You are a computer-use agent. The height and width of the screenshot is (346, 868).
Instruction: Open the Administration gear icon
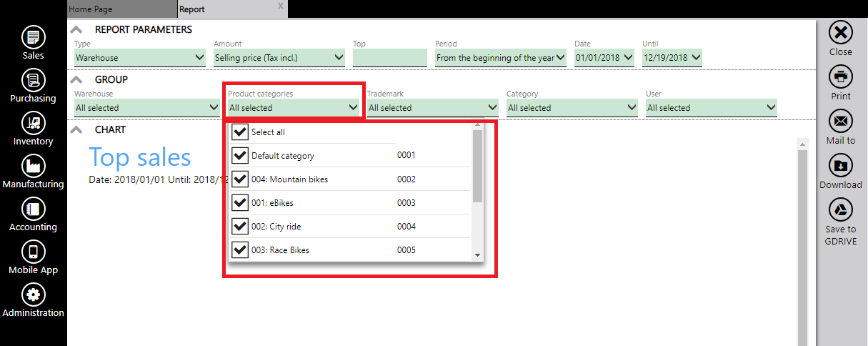point(33,295)
